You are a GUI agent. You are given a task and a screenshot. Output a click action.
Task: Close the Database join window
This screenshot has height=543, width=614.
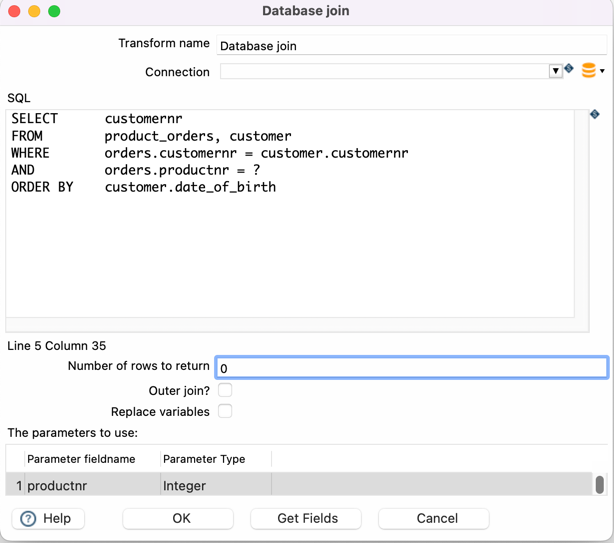click(14, 11)
